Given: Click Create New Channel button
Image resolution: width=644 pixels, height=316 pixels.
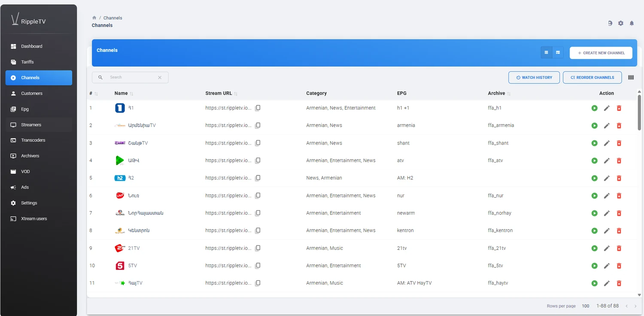Looking at the screenshot, I should pos(601,53).
